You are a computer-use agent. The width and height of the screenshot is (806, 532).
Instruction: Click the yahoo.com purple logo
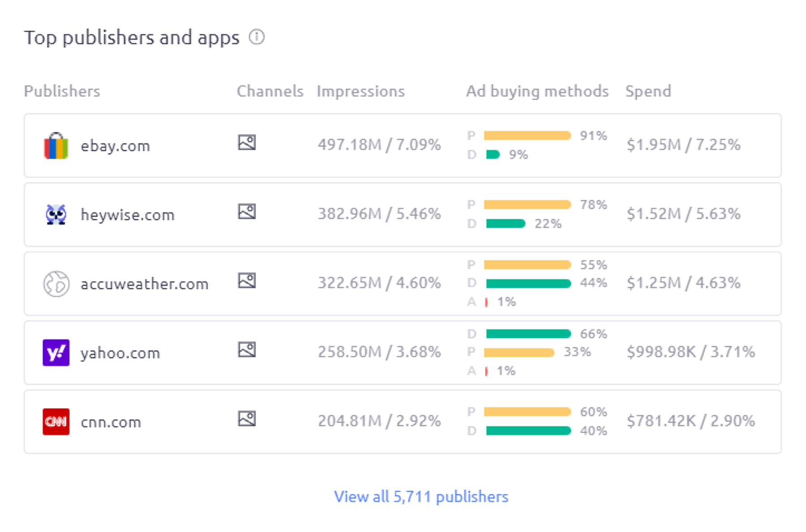click(x=56, y=353)
